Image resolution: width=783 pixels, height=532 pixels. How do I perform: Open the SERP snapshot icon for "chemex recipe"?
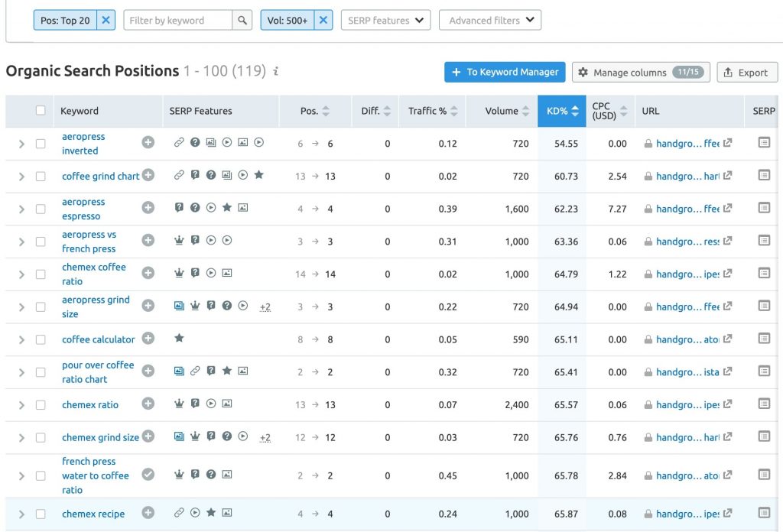point(763,514)
